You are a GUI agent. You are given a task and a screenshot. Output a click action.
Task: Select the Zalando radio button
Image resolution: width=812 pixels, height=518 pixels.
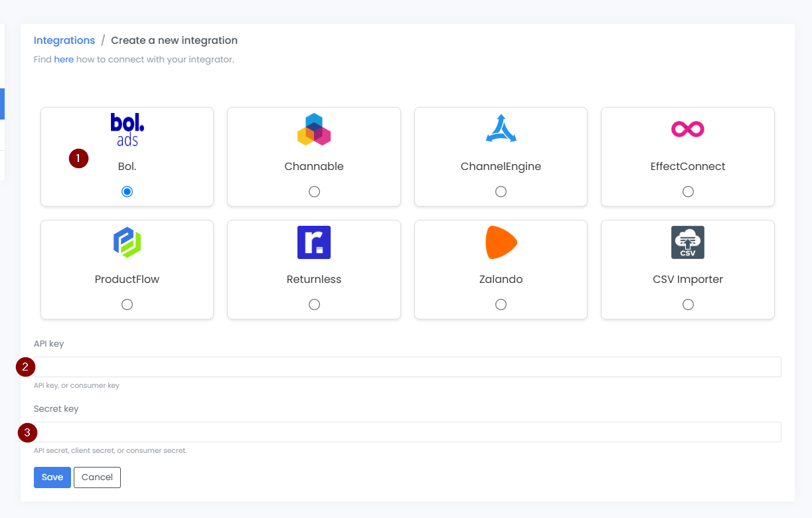[x=501, y=304]
